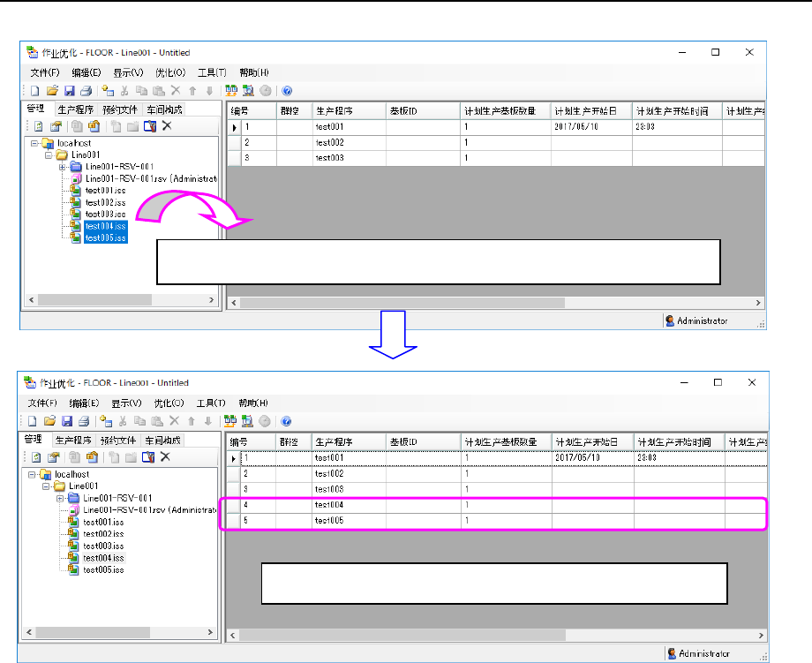Viewport: 812px width, 663px height.
Task: Click Cut scissors icon in upper window
Action: tap(124, 91)
